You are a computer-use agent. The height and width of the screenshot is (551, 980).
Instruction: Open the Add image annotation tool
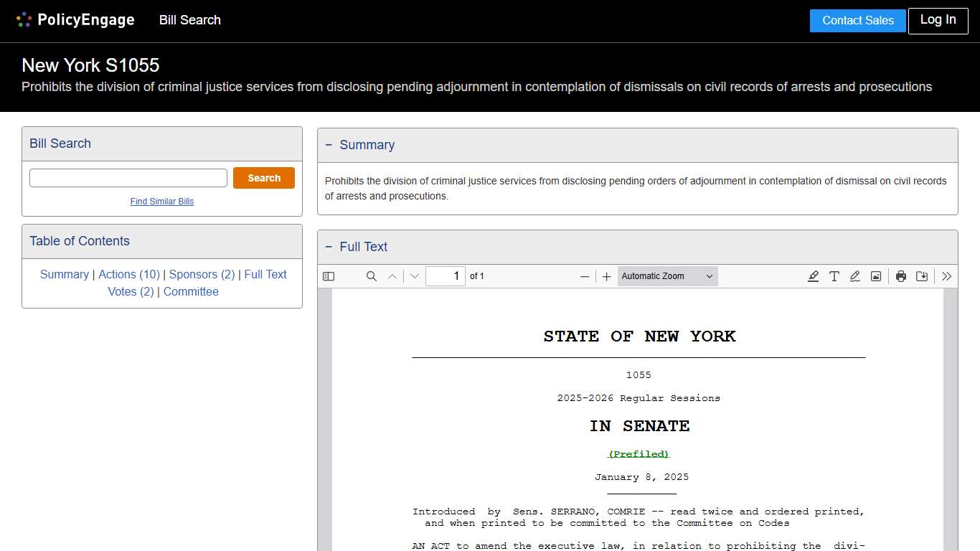[875, 276]
